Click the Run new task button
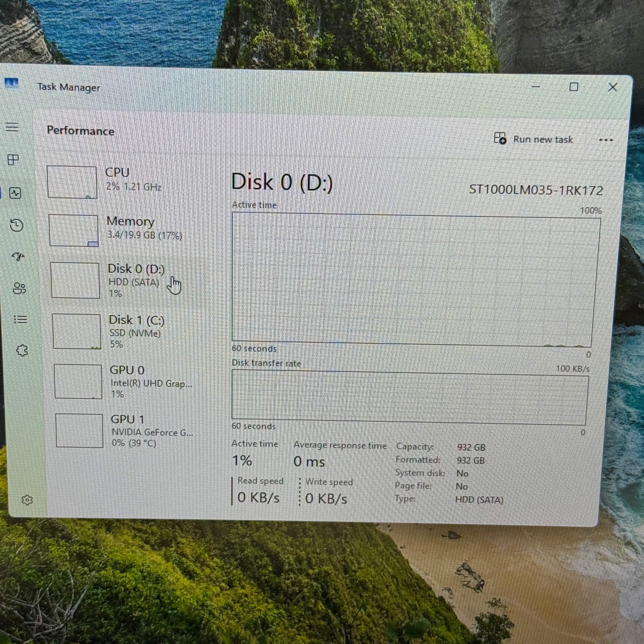Image resolution: width=644 pixels, height=644 pixels. (533, 139)
